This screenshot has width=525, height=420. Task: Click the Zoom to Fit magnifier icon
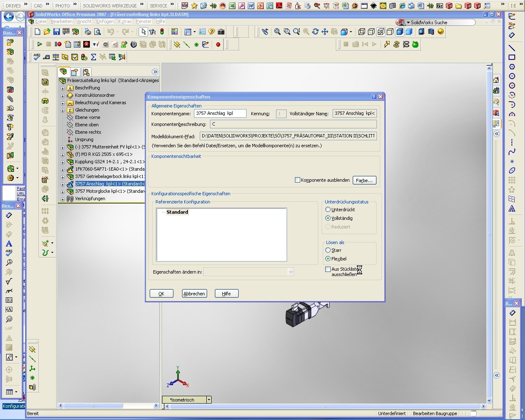click(x=277, y=32)
